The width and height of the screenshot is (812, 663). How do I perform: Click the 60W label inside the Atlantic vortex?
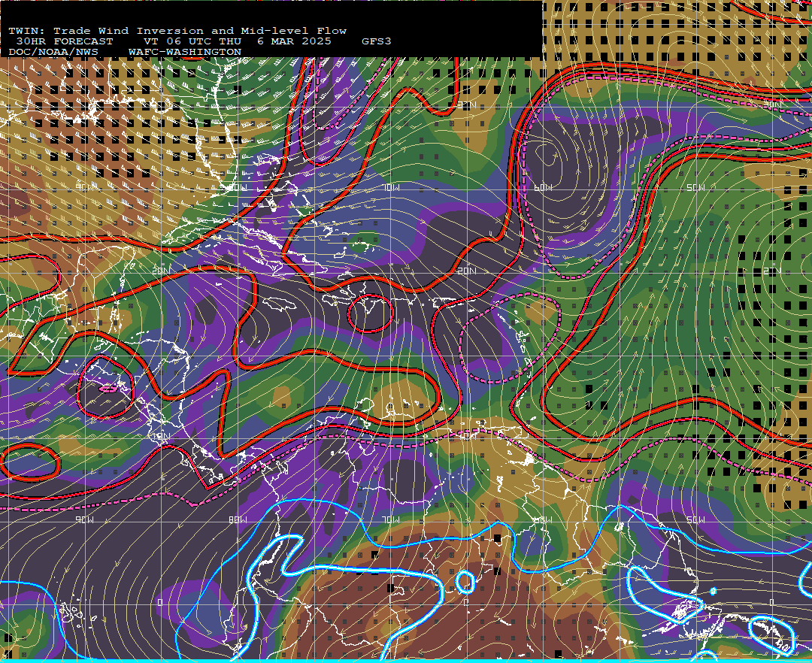(543, 188)
